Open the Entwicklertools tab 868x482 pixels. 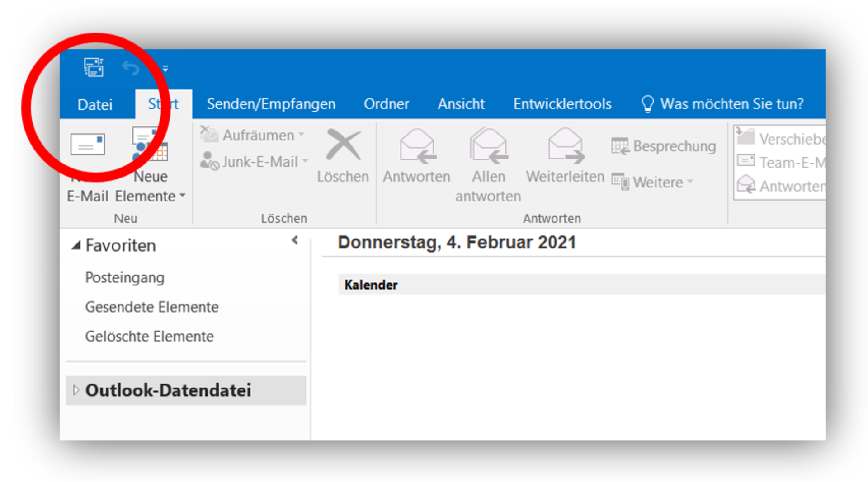coord(562,104)
